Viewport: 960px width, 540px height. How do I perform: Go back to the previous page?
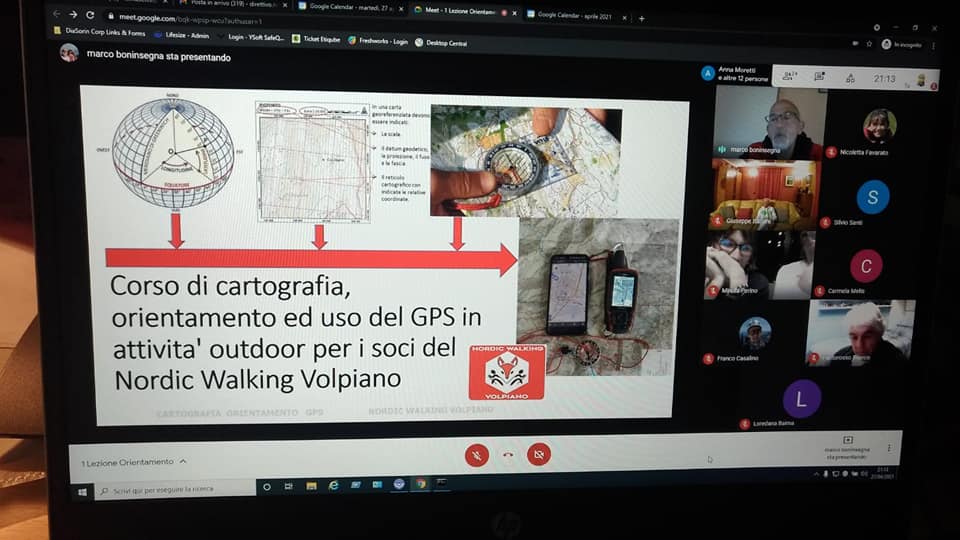[56, 14]
